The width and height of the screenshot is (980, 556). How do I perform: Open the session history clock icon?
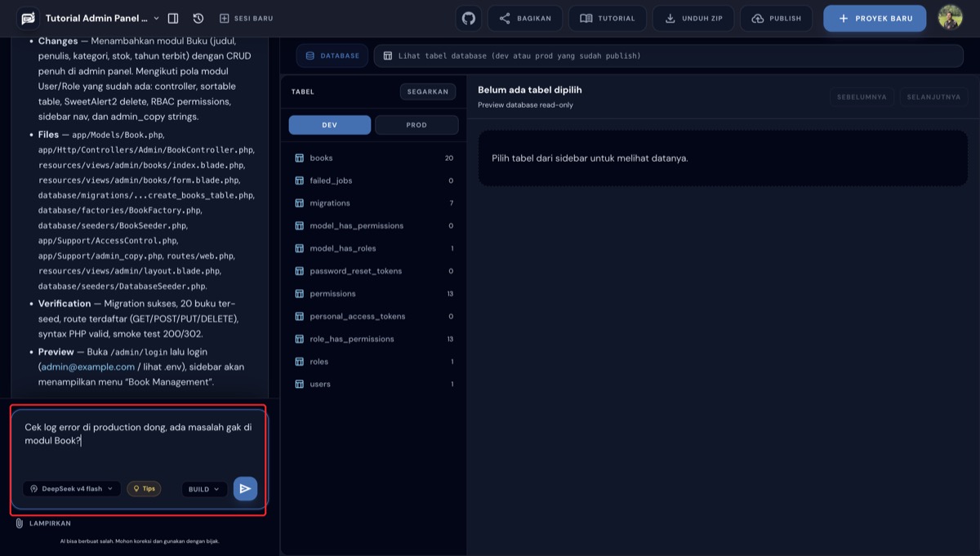[x=198, y=18]
